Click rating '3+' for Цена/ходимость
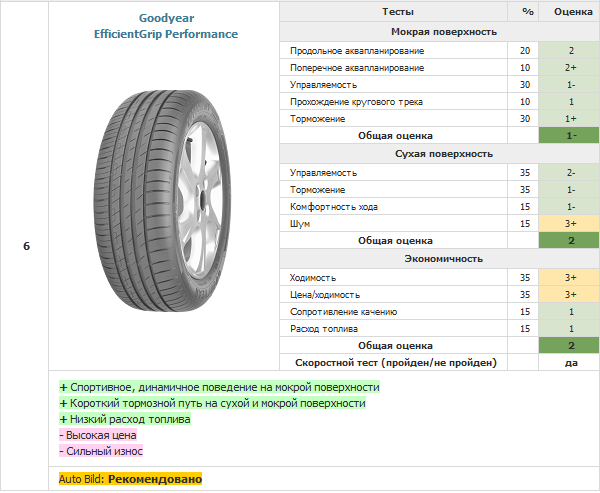The height and width of the screenshot is (493, 600). point(571,295)
